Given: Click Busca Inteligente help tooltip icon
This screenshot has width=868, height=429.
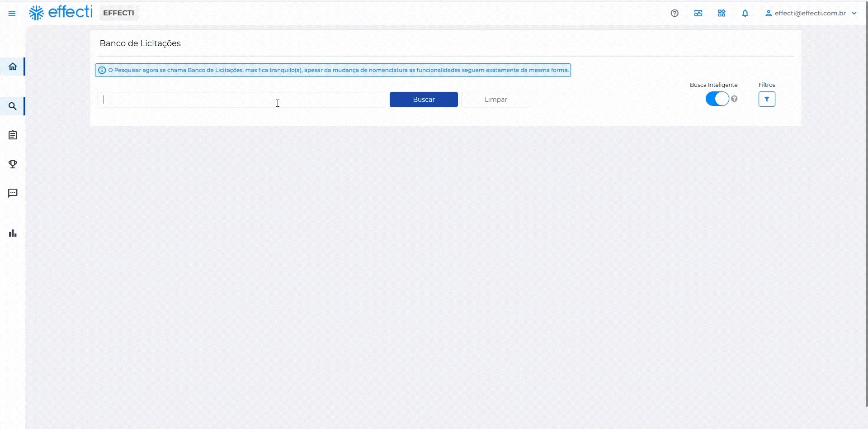Looking at the screenshot, I should coord(734,99).
